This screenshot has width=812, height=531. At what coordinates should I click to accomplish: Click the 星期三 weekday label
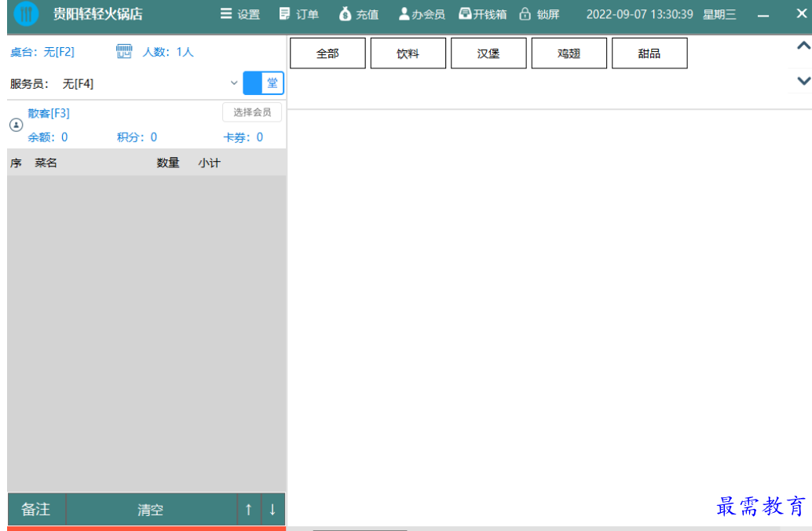point(719,14)
